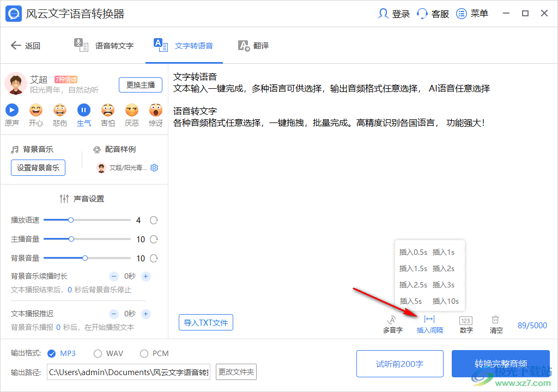Increase 文本播报推迟 with plus
The height and width of the screenshot is (392, 558).
[x=146, y=314]
